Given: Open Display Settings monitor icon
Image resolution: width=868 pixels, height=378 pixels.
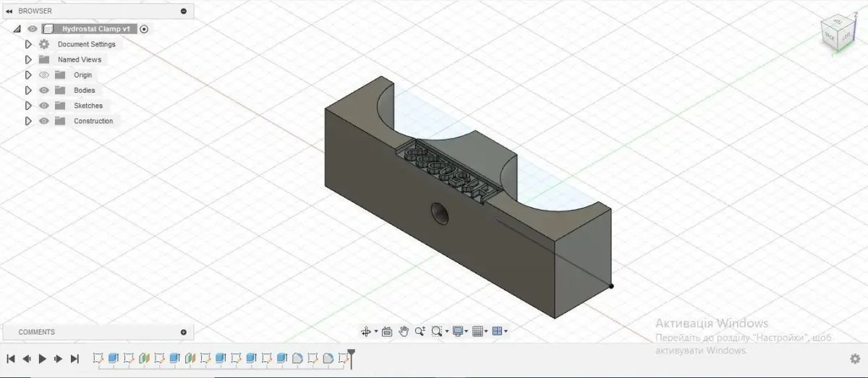Looking at the screenshot, I should click(x=457, y=331).
